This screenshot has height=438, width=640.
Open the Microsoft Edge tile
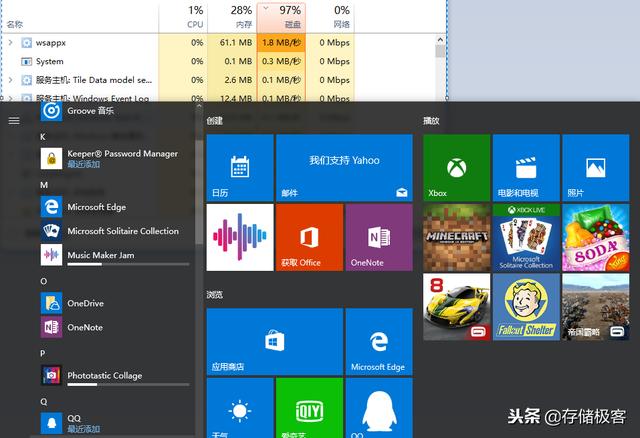[379, 342]
